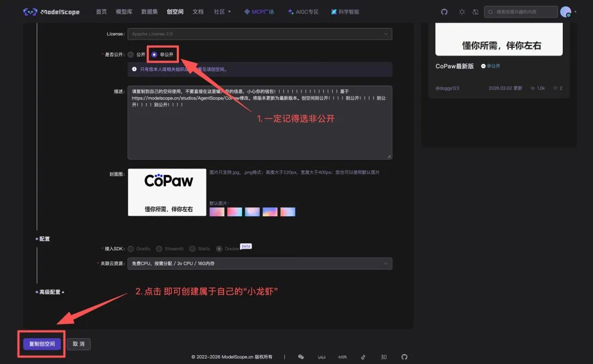593x364 pixels.
Task: Open the 创空间 nav item
Action: tap(175, 12)
